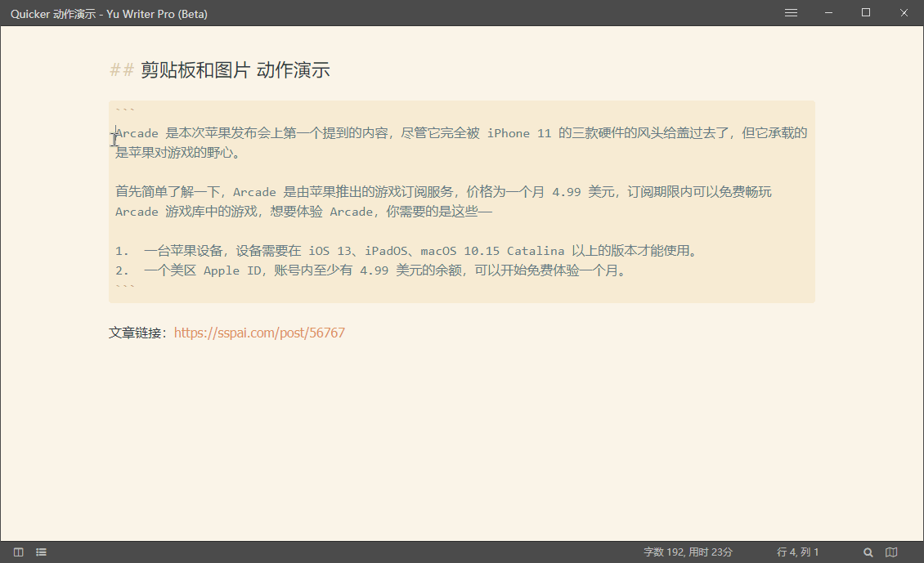This screenshot has width=924, height=563.
Task: Click the line starting 'Arcade 是本次苹果发布会'
Action: tap(461, 133)
